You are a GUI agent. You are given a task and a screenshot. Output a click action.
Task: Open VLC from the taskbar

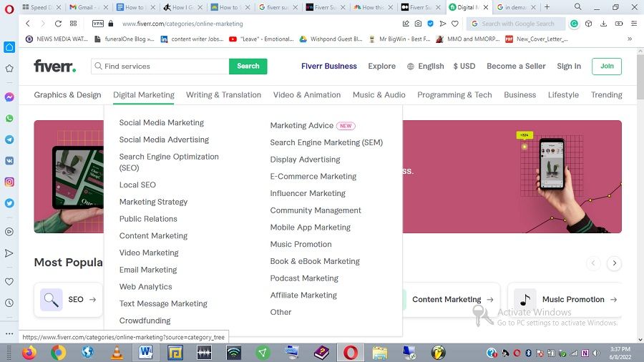pyautogui.click(x=117, y=353)
